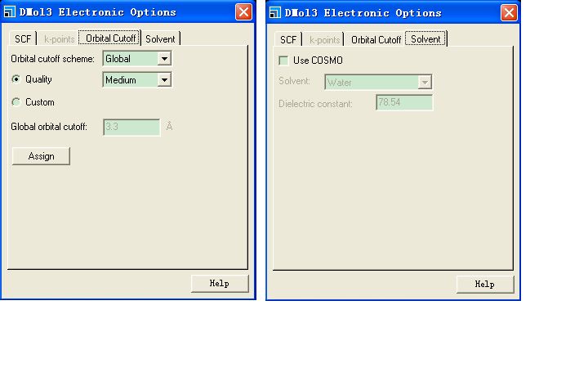This screenshot has width=588, height=368.
Task: Click the k-points tab in right dialog
Action: (324, 40)
